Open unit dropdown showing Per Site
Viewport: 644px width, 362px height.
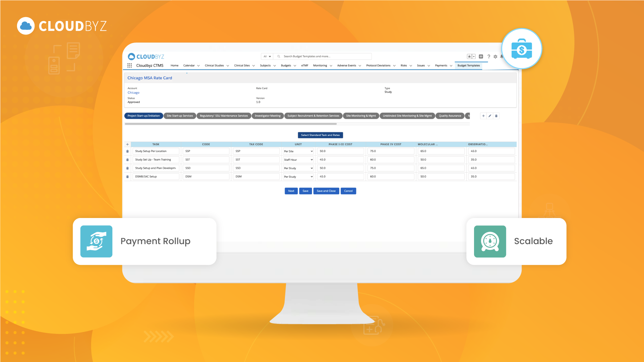(x=298, y=151)
